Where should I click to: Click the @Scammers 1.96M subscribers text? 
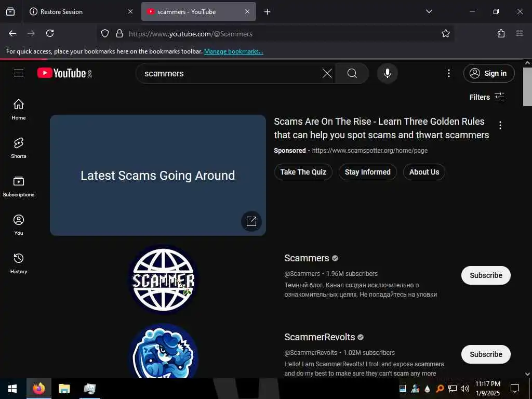click(x=331, y=273)
